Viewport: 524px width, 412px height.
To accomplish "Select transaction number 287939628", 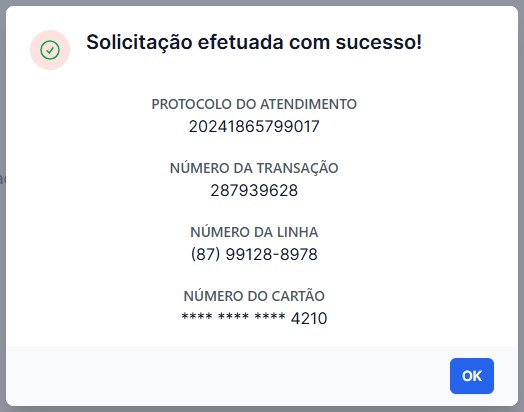I will click(254, 190).
